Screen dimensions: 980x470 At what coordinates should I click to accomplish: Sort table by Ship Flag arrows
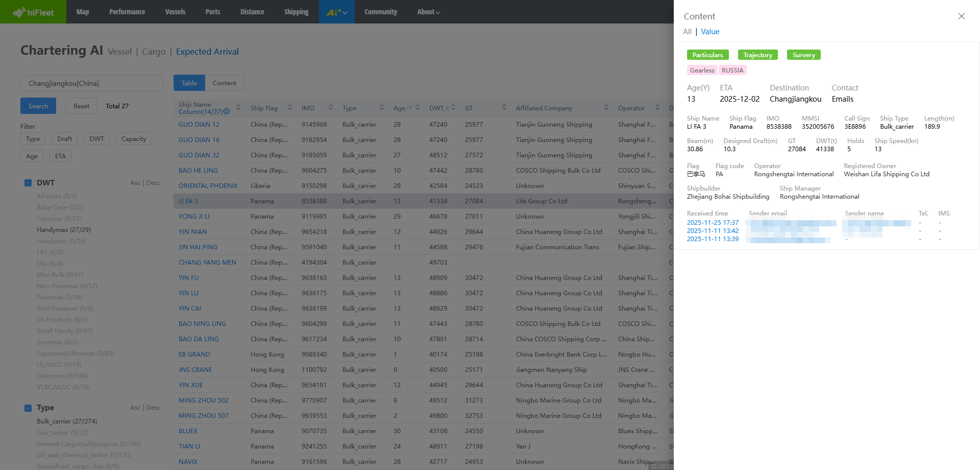pos(289,108)
